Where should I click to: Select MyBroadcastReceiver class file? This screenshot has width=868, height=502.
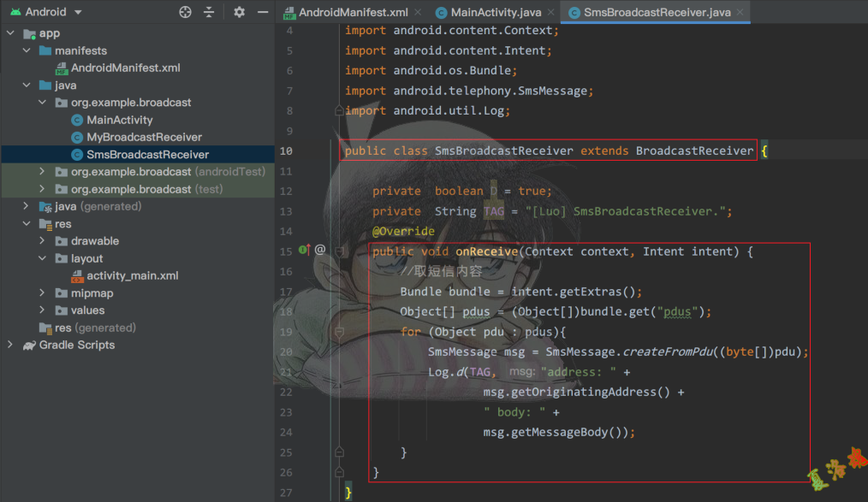coord(144,137)
